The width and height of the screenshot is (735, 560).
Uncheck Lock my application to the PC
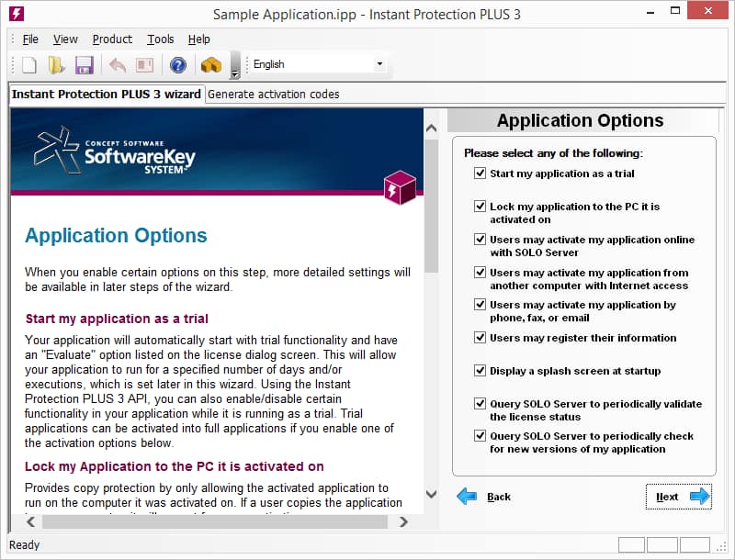(x=480, y=207)
